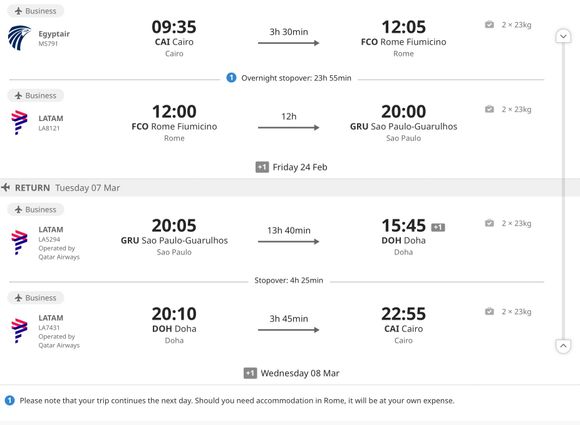Viewport: 580px width, 425px height.
Task: Collapse details using the up chevron button
Action: click(563, 346)
